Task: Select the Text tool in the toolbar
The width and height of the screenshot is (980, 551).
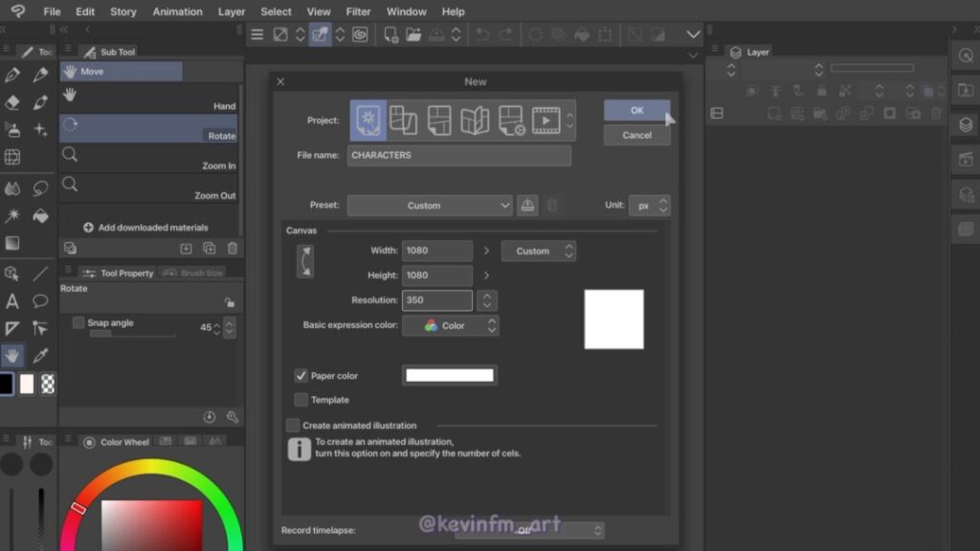Action: click(x=12, y=301)
